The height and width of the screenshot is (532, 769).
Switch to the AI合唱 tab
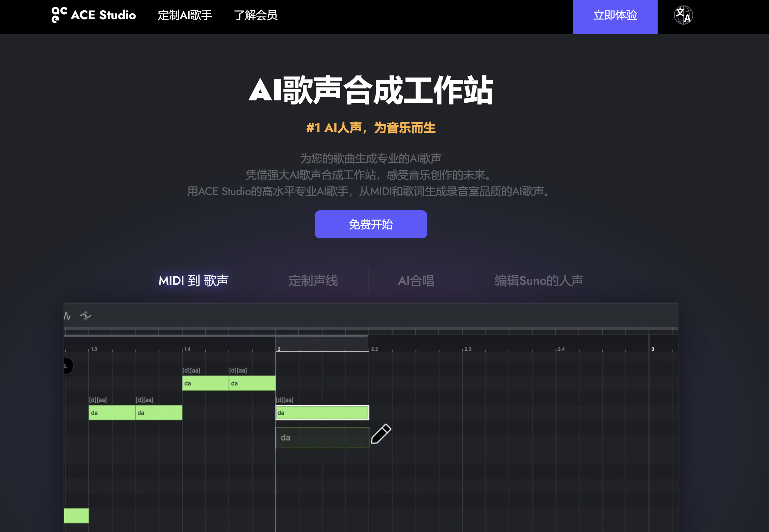[x=416, y=280]
